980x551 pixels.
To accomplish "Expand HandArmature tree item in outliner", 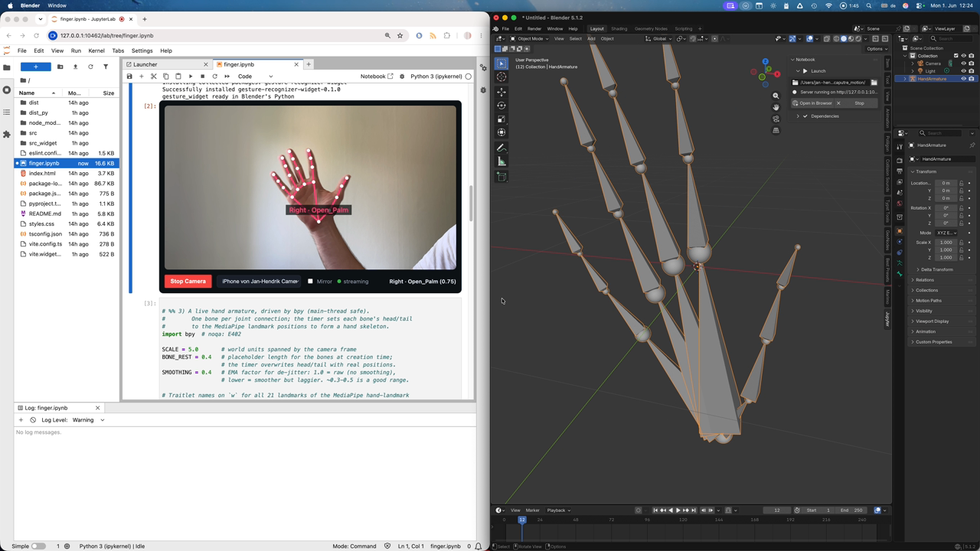I will tap(905, 79).
